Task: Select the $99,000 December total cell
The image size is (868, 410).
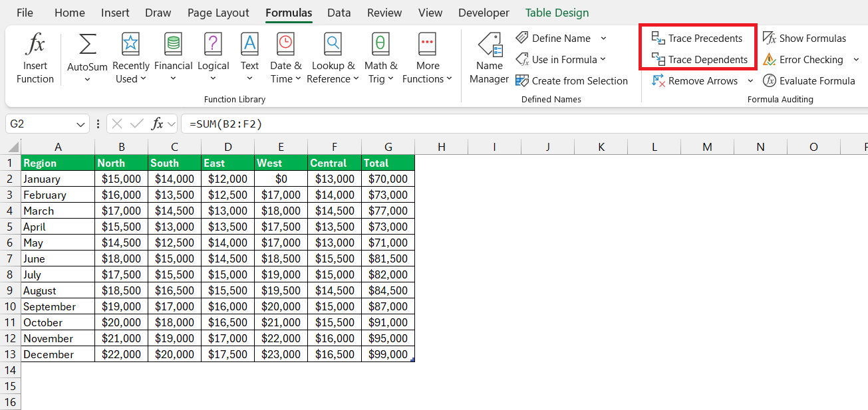Action: 388,354
